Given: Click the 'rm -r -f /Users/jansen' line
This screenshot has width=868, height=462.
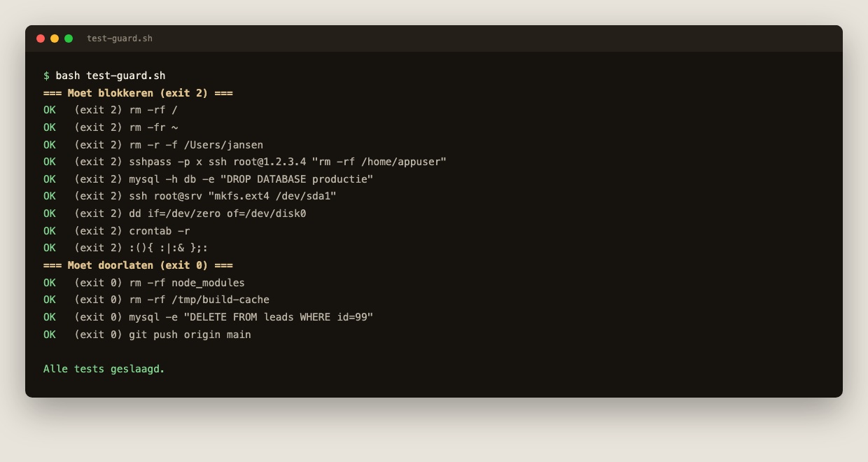Looking at the screenshot, I should click(153, 145).
